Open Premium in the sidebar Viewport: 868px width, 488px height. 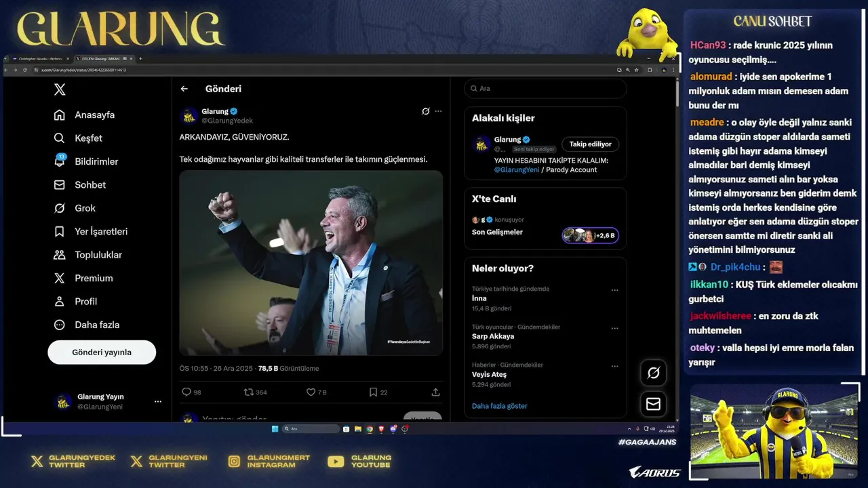83,278
